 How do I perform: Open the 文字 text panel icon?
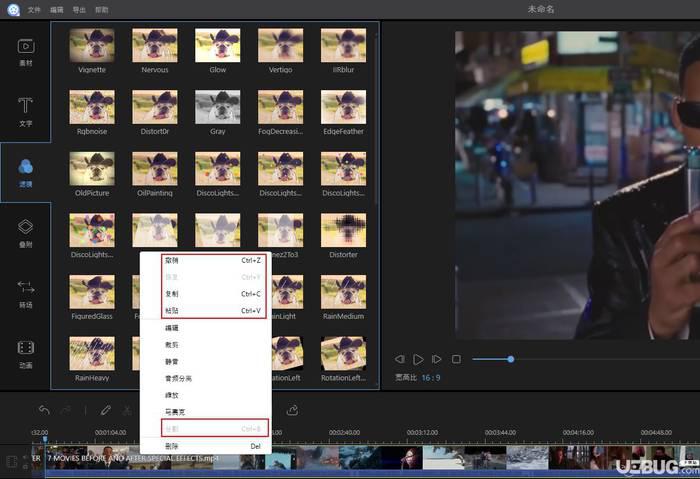point(25,106)
